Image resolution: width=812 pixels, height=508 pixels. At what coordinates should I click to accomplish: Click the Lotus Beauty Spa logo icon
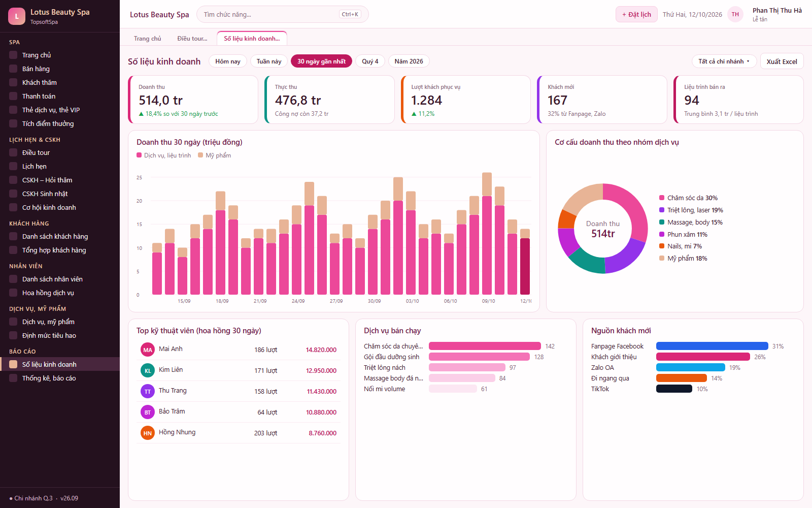click(x=17, y=16)
